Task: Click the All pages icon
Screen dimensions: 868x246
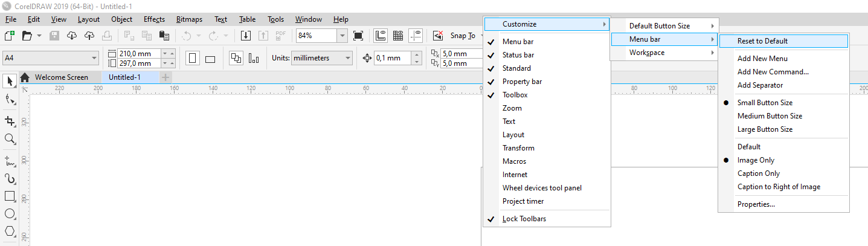Action: [236, 59]
